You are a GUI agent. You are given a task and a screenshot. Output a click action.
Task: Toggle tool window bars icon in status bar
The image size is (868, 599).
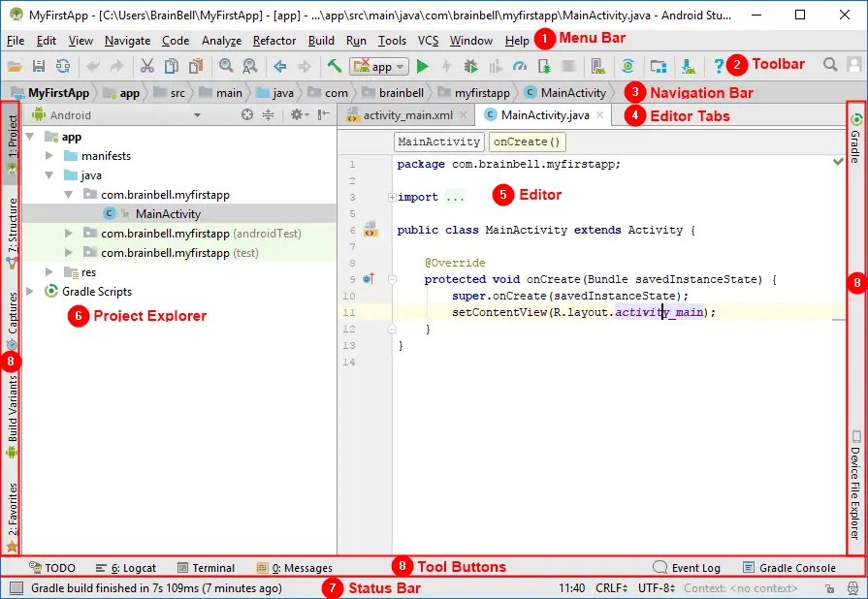pyautogui.click(x=16, y=588)
